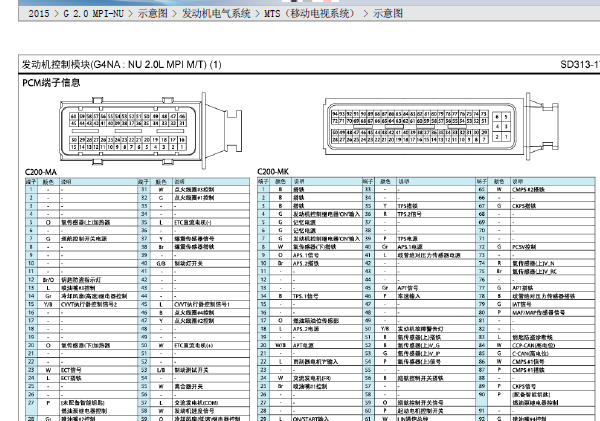Click CMPS #1接地 cell at terminal 87
This screenshot has width=600, height=421.
(529, 370)
